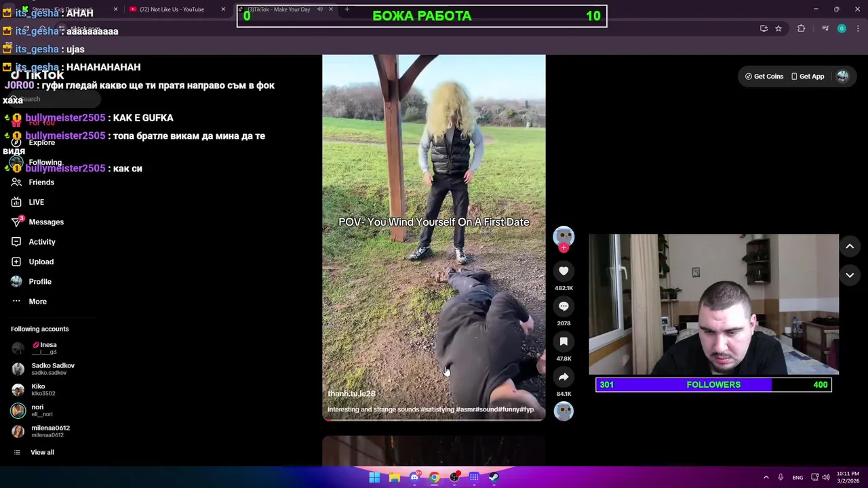The image size is (868, 488).
Task: Mute the TikTok tab audio icon
Action: [x=319, y=9]
